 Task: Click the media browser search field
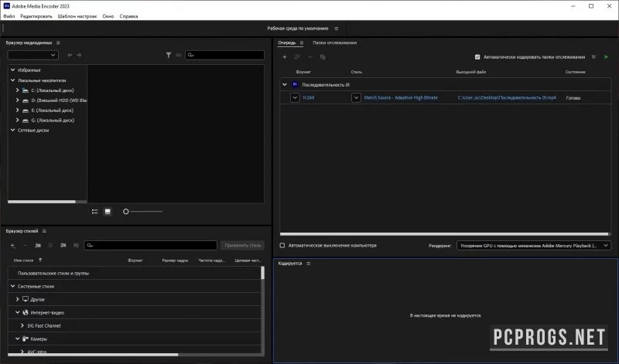(x=224, y=55)
